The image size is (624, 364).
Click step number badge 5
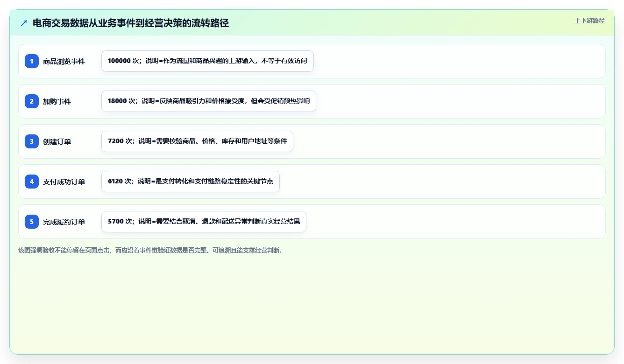[x=32, y=222]
